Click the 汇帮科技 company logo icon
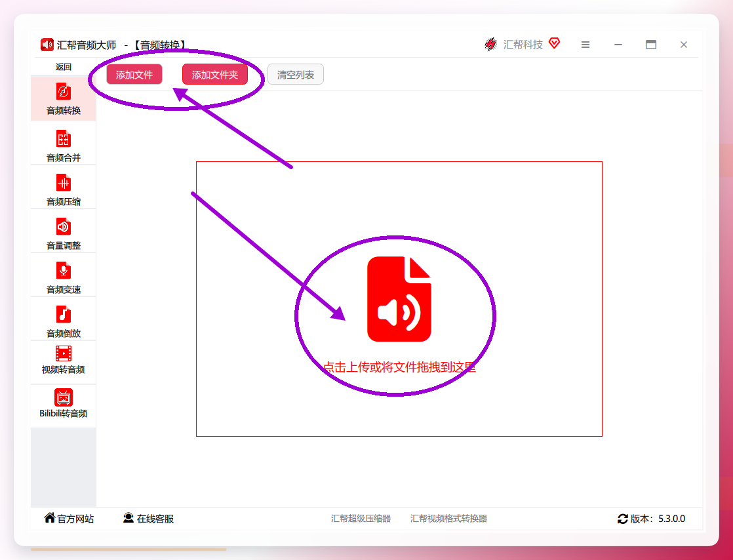The width and height of the screenshot is (733, 560). click(x=490, y=45)
